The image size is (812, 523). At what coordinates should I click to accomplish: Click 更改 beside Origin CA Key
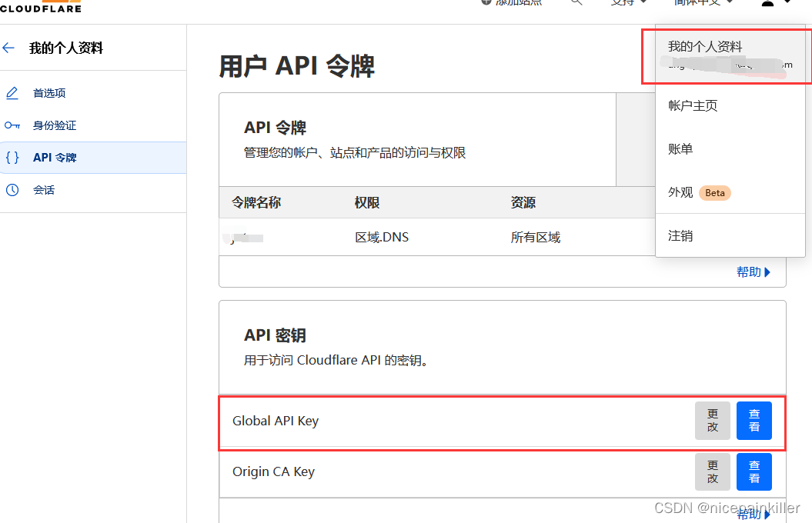[712, 471]
